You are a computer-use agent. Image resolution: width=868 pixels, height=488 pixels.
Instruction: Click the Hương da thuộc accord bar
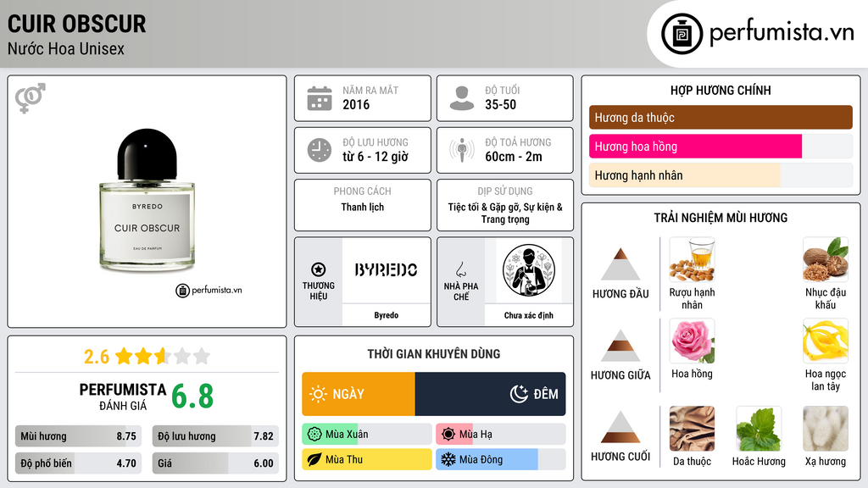(721, 117)
